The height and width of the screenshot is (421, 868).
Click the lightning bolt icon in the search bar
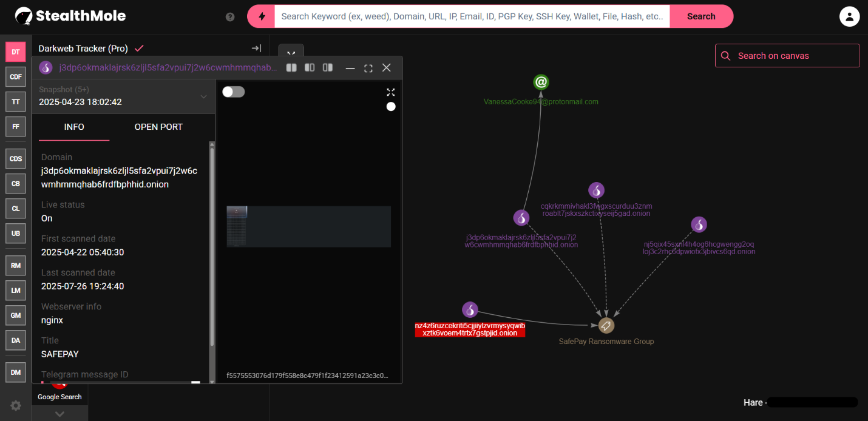point(262,16)
